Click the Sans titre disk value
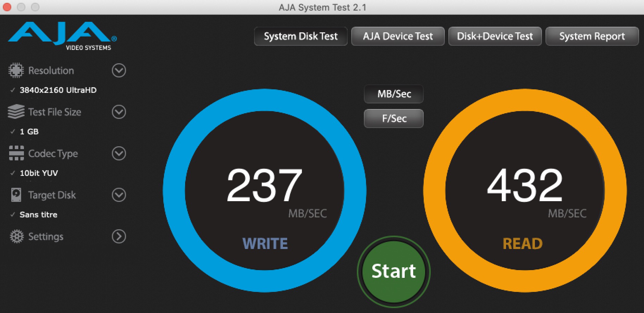This screenshot has height=313, width=644. click(x=38, y=215)
